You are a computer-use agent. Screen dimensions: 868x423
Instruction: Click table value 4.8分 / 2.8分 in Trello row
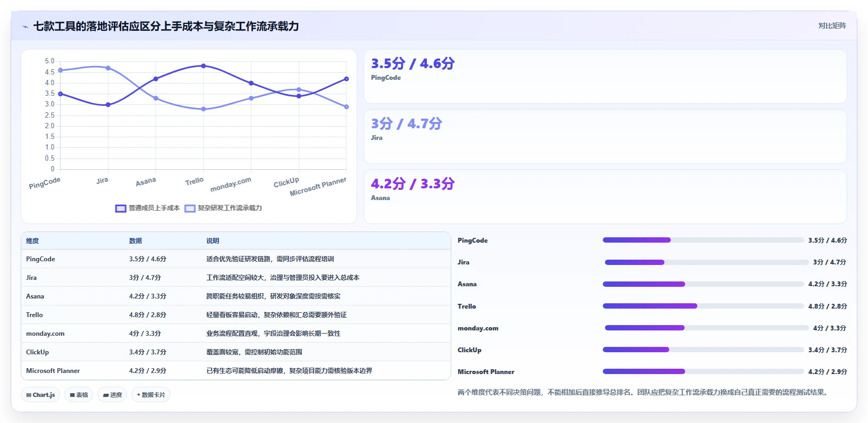click(x=148, y=315)
